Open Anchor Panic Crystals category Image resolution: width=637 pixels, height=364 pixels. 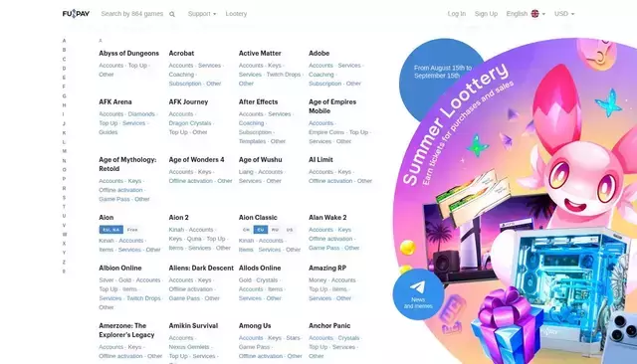[348, 338]
